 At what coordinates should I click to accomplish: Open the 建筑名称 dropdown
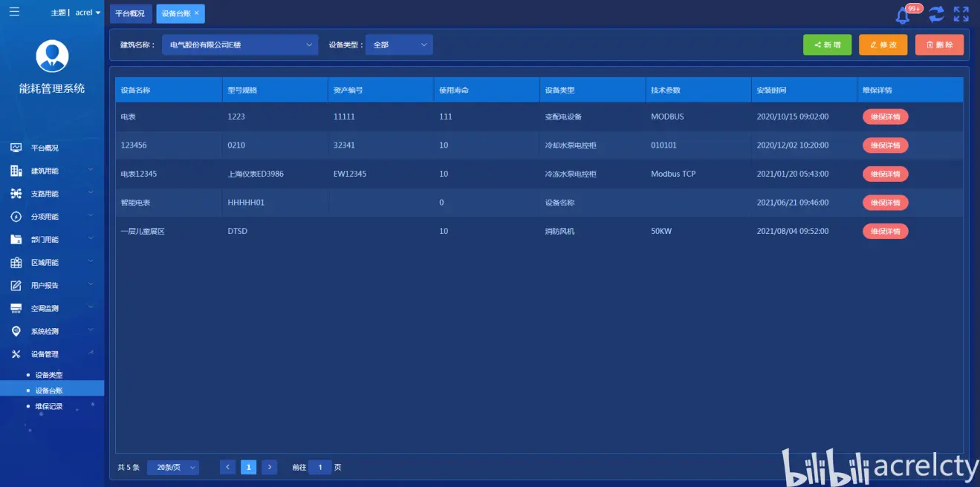[x=240, y=45]
